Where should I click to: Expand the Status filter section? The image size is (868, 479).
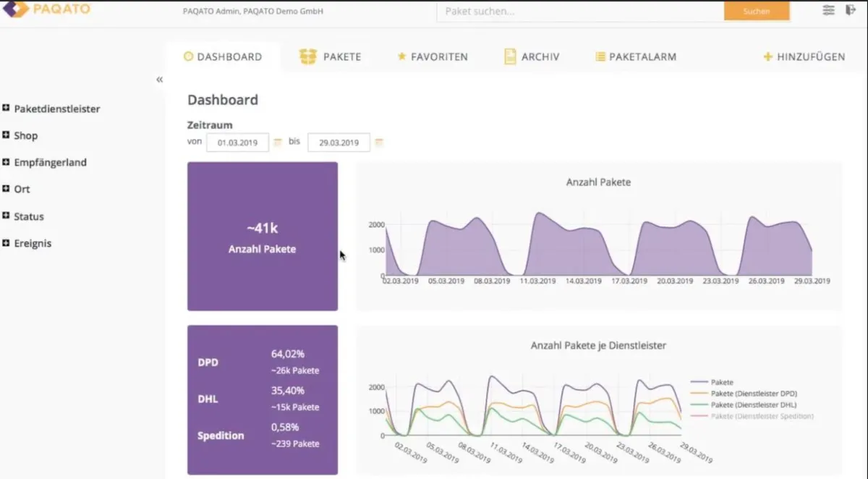point(7,216)
